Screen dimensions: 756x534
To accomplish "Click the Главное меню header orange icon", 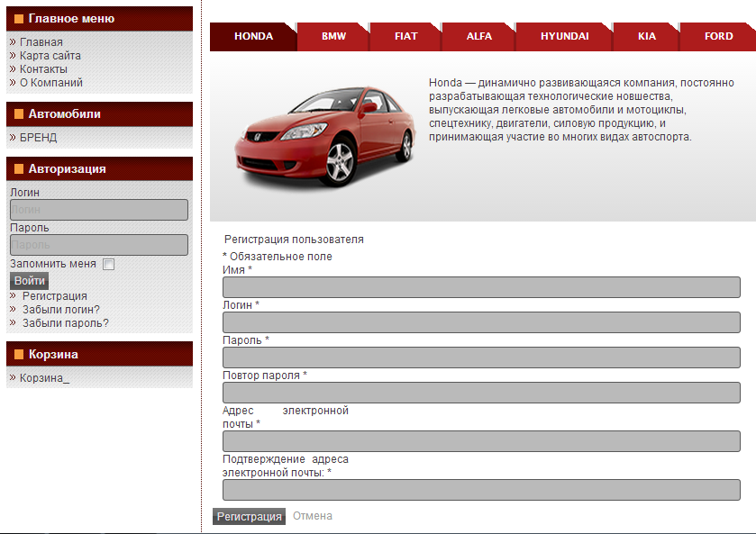I will tap(19, 19).
